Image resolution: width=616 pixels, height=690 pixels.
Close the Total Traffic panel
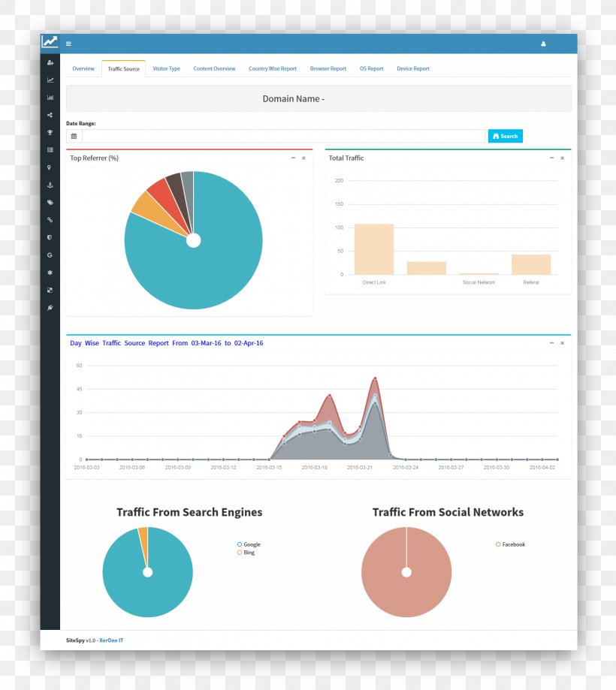(x=562, y=158)
